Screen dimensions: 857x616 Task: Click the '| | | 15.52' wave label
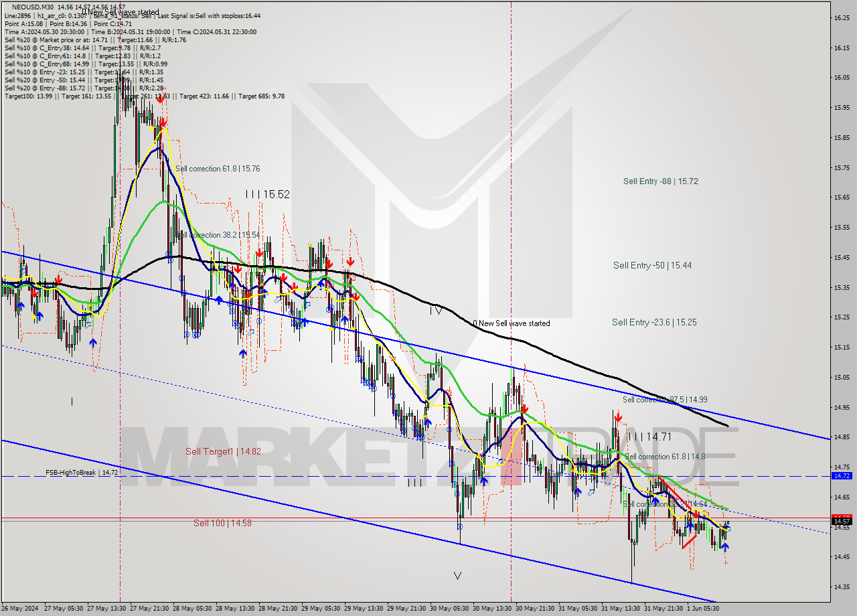(267, 194)
